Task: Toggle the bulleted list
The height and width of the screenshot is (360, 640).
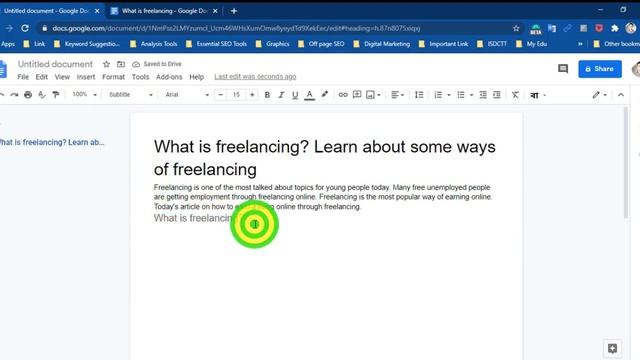Action: (x=461, y=95)
